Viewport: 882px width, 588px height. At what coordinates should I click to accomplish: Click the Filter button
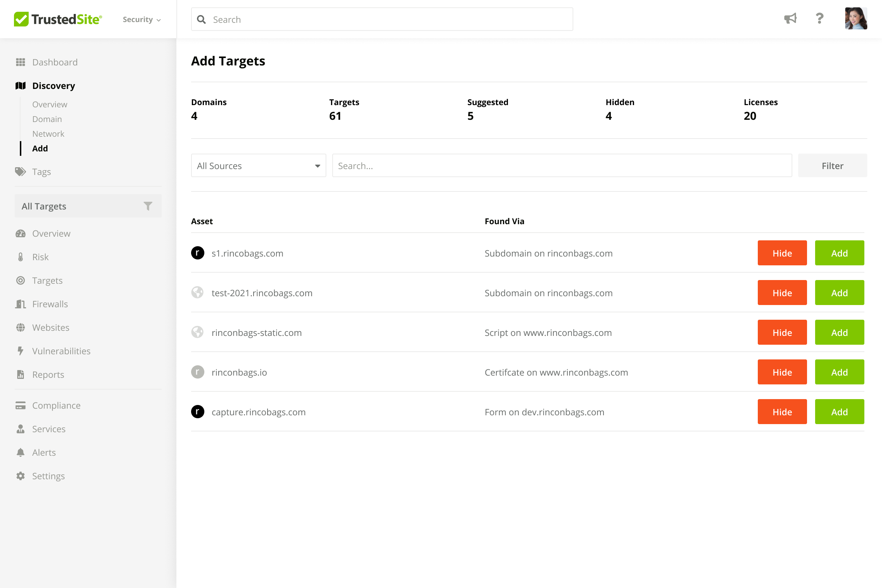pyautogui.click(x=832, y=166)
